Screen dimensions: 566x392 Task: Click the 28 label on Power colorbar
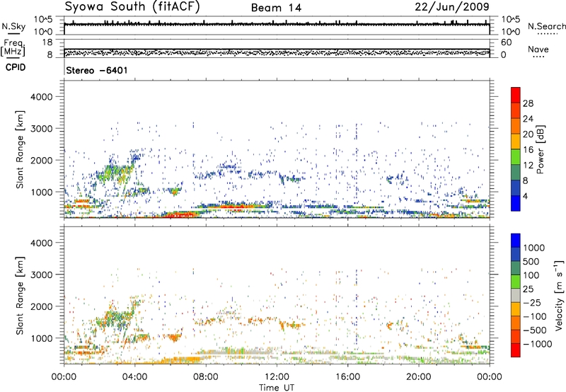528,103
